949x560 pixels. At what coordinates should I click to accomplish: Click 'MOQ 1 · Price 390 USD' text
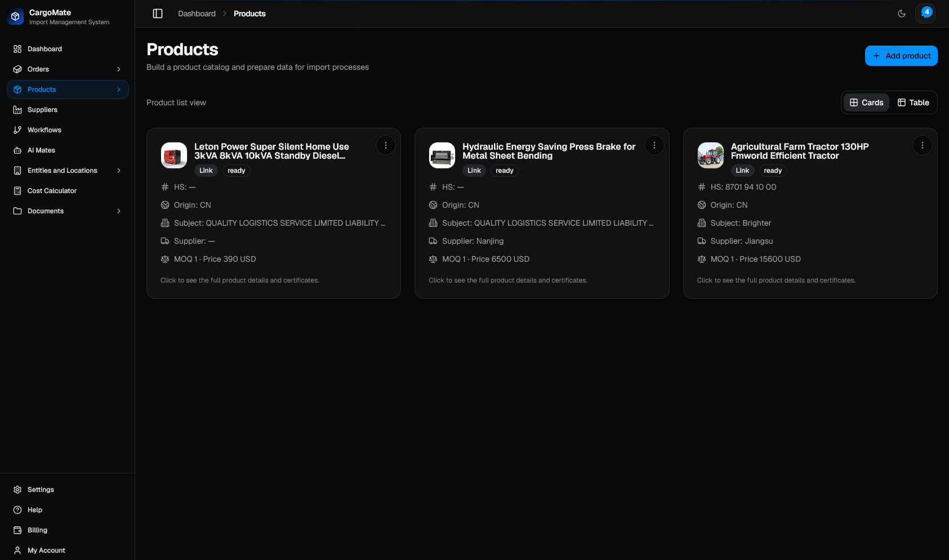215,259
